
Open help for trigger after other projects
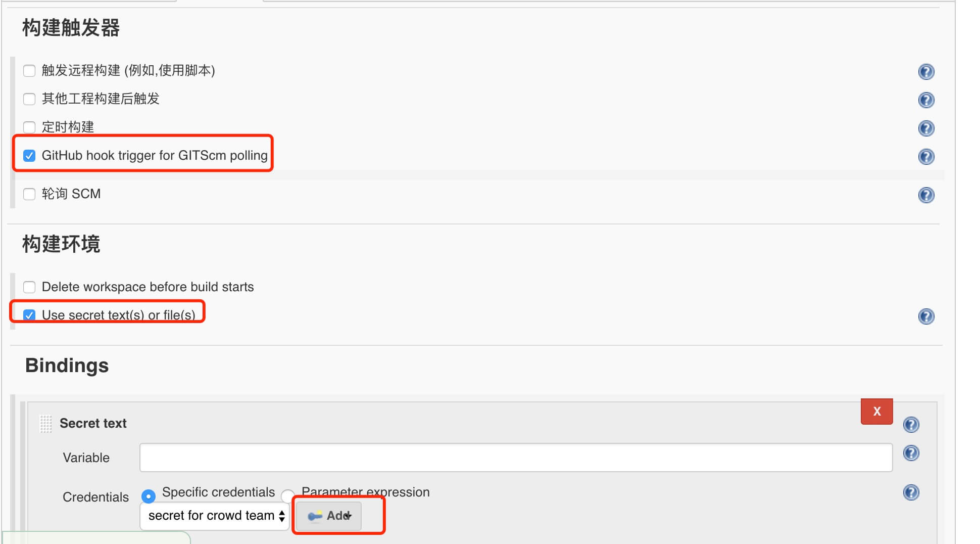925,100
